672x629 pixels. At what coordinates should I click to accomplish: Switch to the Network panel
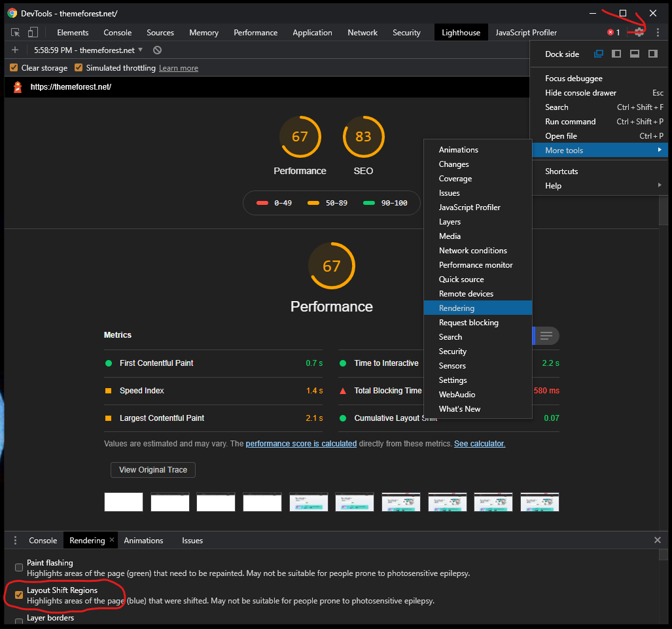pos(362,32)
